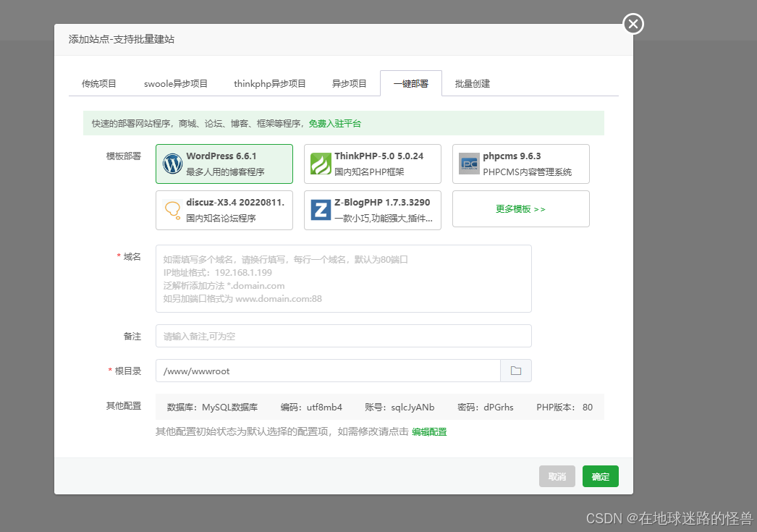Click description PHPCMS内容管理系统
Screen dimensions: 757x532
point(527,172)
